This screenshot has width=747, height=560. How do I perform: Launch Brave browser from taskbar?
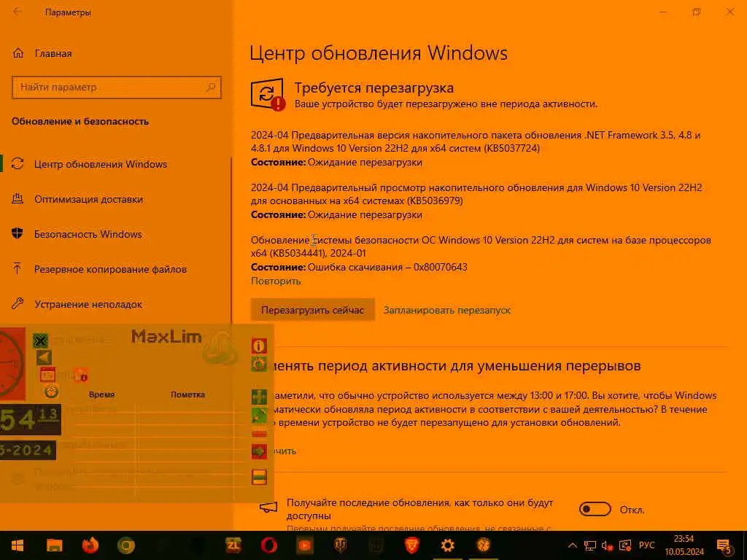coord(411,545)
